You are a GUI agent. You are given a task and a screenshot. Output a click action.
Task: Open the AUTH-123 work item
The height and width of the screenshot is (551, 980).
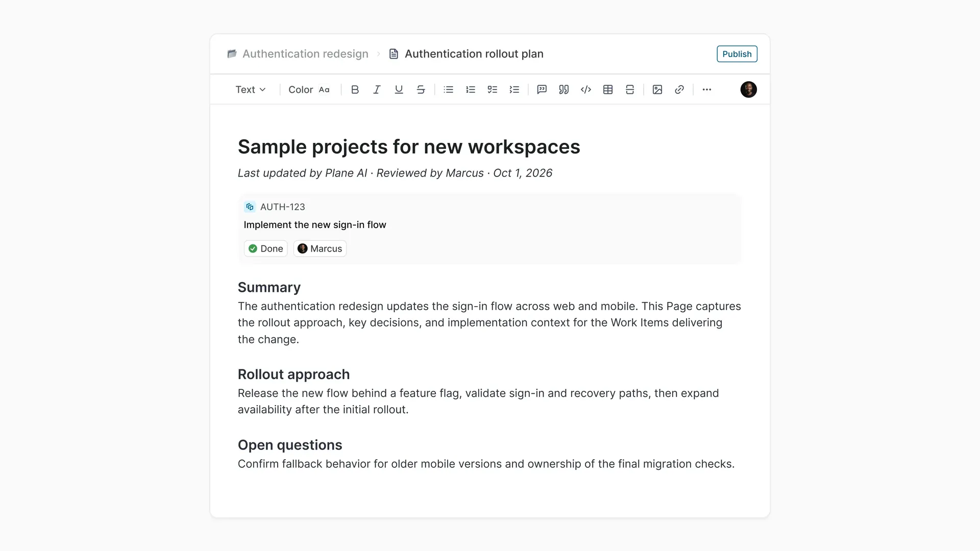pos(282,207)
